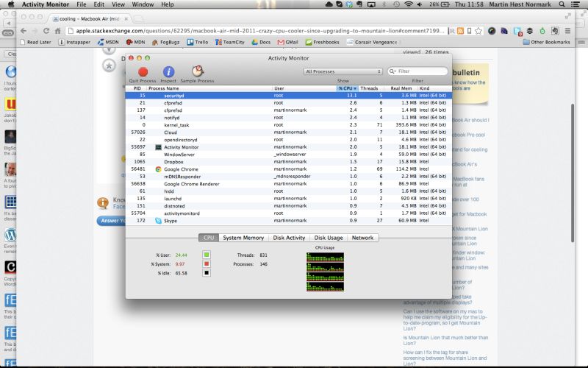Click the Filter search field
Screen dimensions: 588x368
pyautogui.click(x=417, y=71)
